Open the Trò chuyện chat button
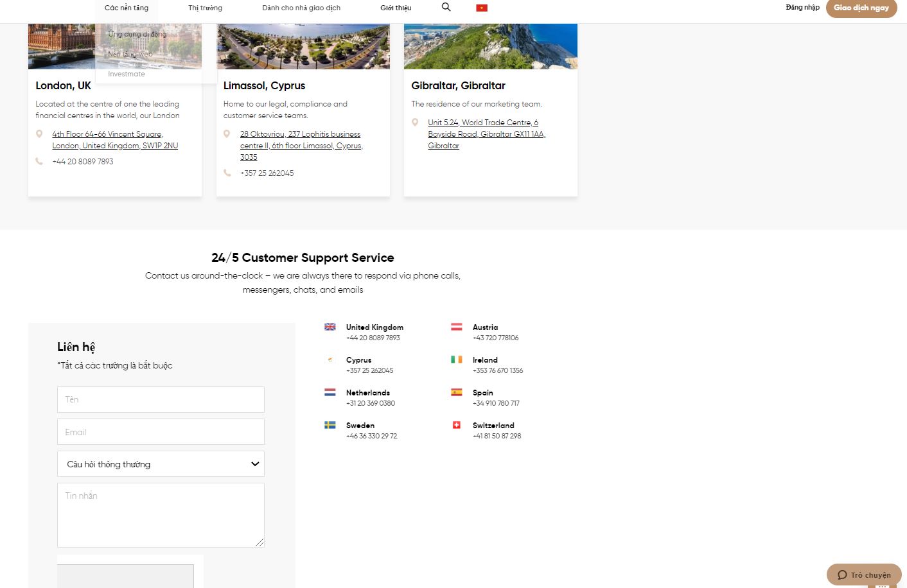Viewport: 907px width, 588px height. [864, 575]
